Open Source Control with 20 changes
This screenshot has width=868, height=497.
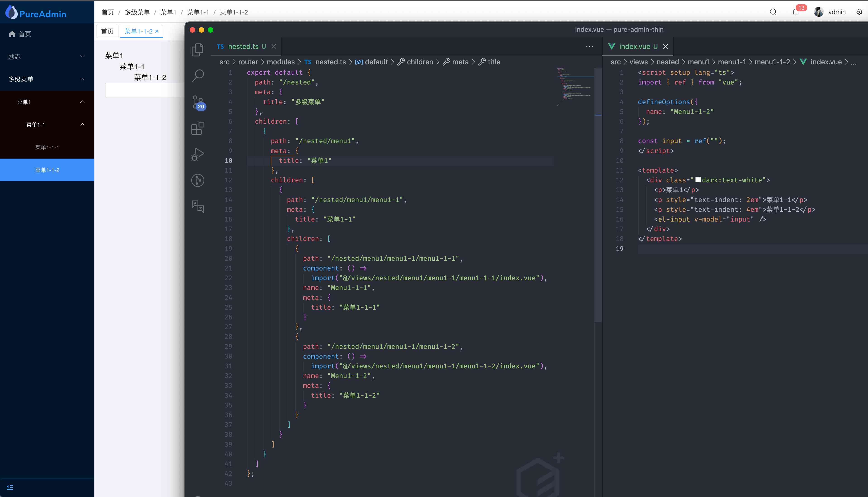pos(198,102)
